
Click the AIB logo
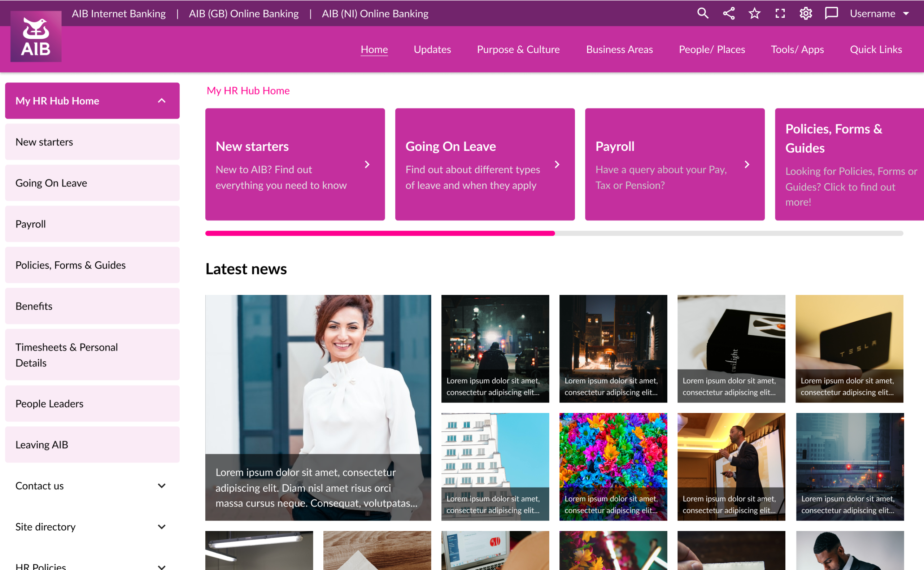(36, 36)
